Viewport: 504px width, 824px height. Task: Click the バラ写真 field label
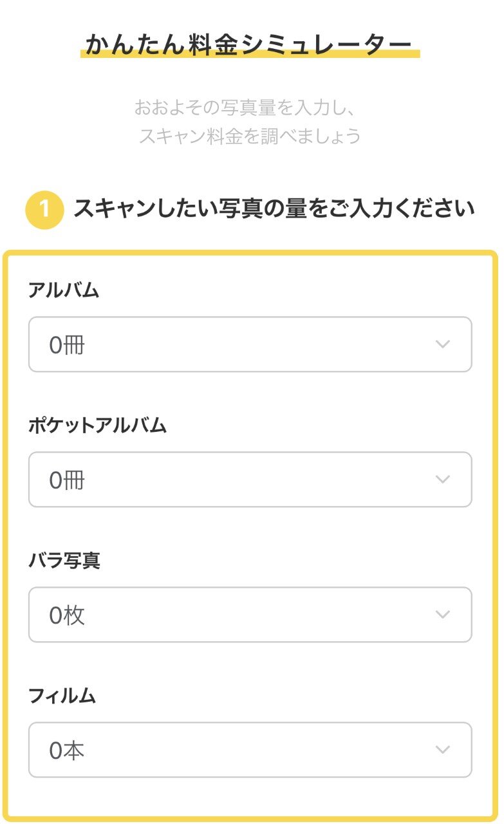tap(64, 561)
